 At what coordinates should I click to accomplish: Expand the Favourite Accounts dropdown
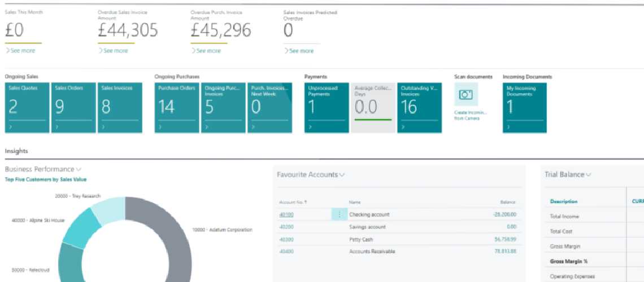(x=341, y=175)
